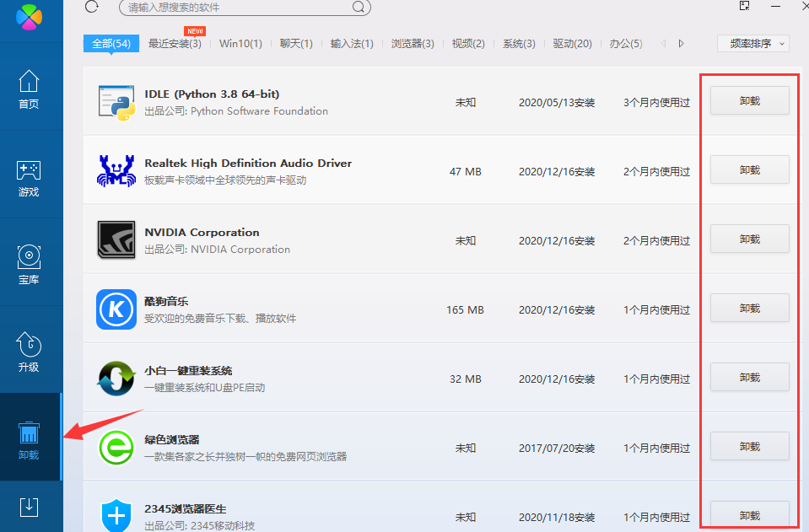809x532 pixels.
Task: Switch to the 聊天(1) tab
Action: pos(296,44)
